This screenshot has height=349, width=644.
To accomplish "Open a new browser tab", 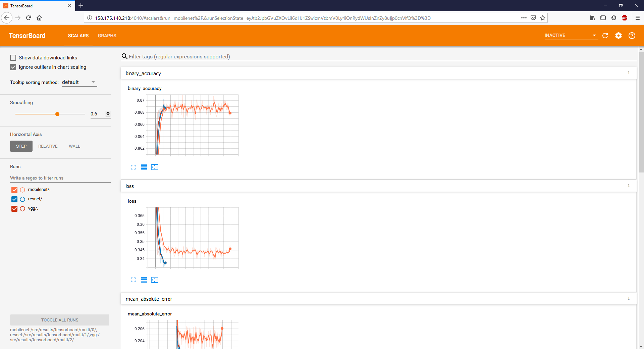I will click(x=81, y=5).
